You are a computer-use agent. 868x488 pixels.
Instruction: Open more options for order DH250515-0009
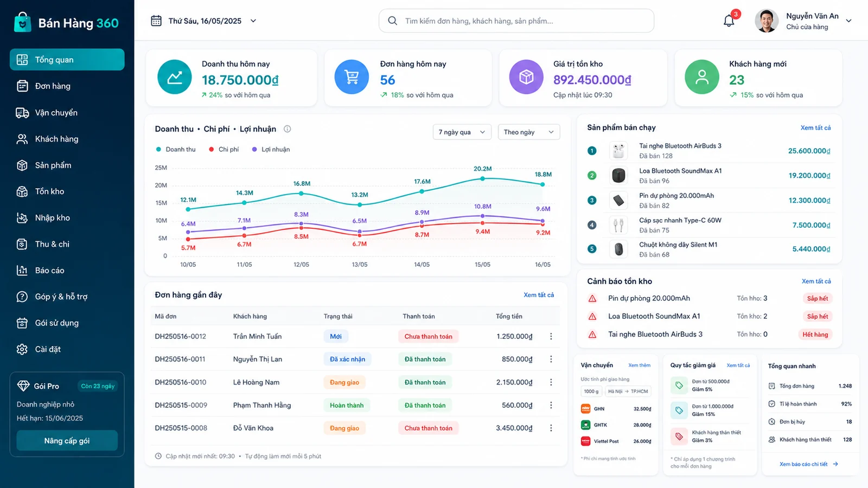(551, 405)
